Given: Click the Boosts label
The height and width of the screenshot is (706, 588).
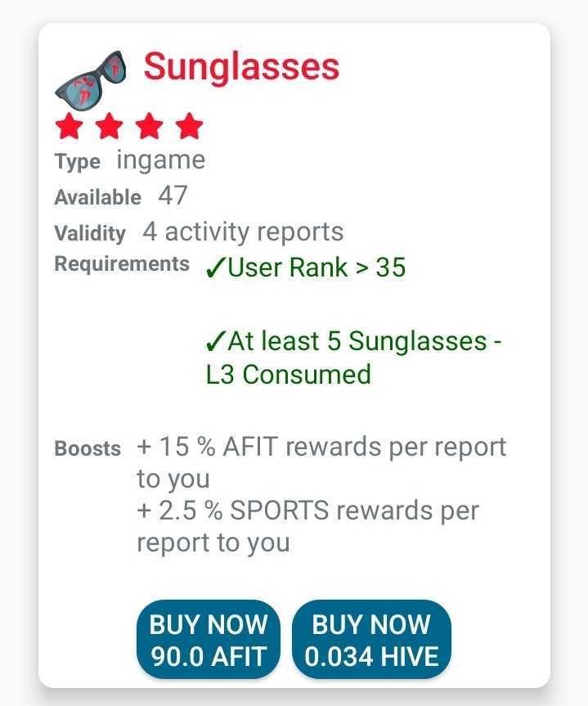Looking at the screenshot, I should pos(88,448).
